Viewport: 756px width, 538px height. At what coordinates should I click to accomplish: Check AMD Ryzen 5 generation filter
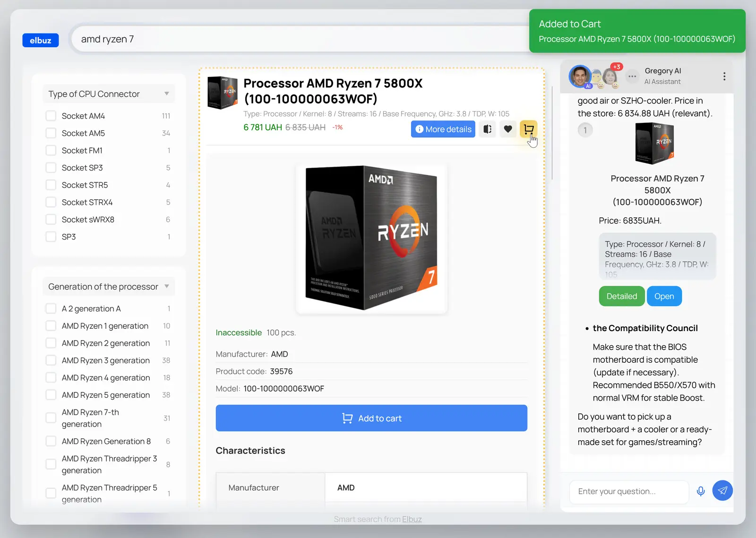tap(51, 395)
